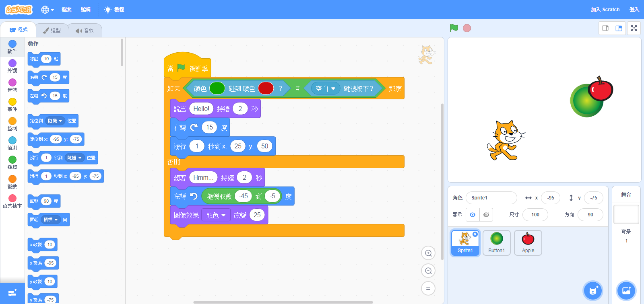Reset workspace zoom to default
This screenshot has height=304, width=644.
click(428, 288)
